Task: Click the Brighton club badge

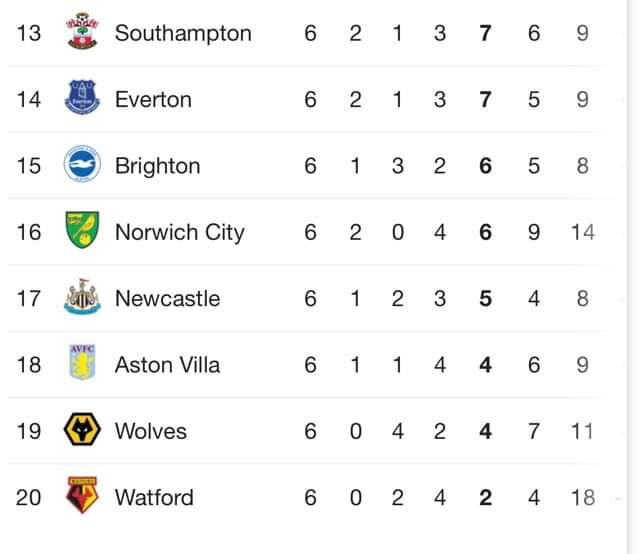Action: [x=82, y=163]
